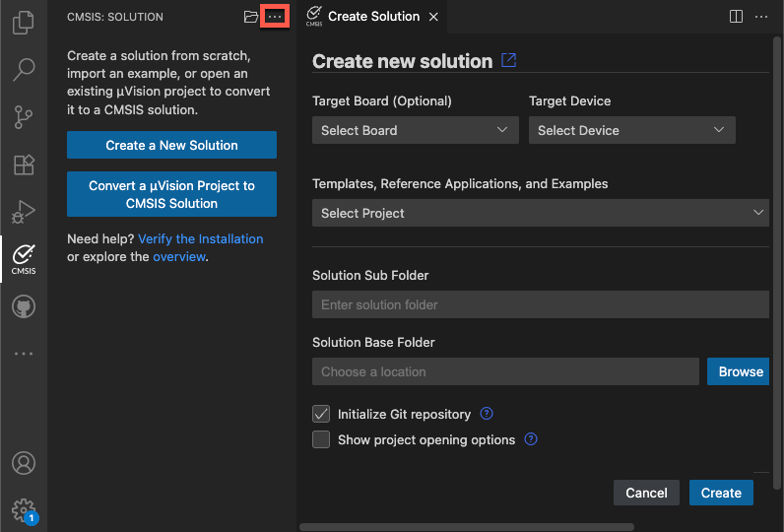Open the GitHub view icon
Screen dimensions: 784x532
point(24,306)
